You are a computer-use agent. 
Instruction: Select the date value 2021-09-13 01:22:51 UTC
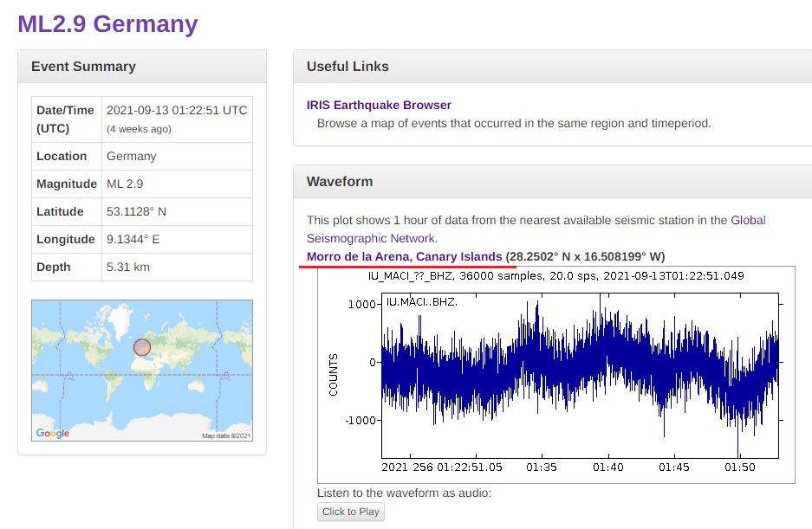[177, 110]
